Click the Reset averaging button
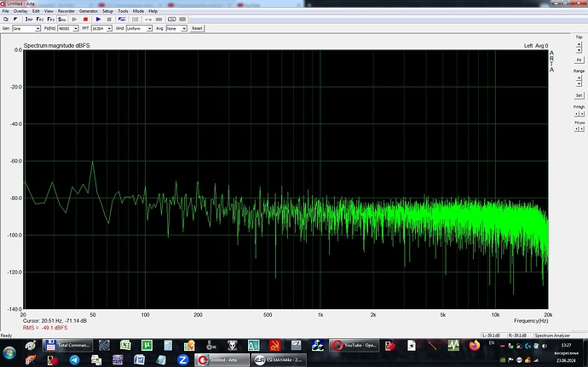Viewport: 588px width, 367px height. pyautogui.click(x=197, y=28)
